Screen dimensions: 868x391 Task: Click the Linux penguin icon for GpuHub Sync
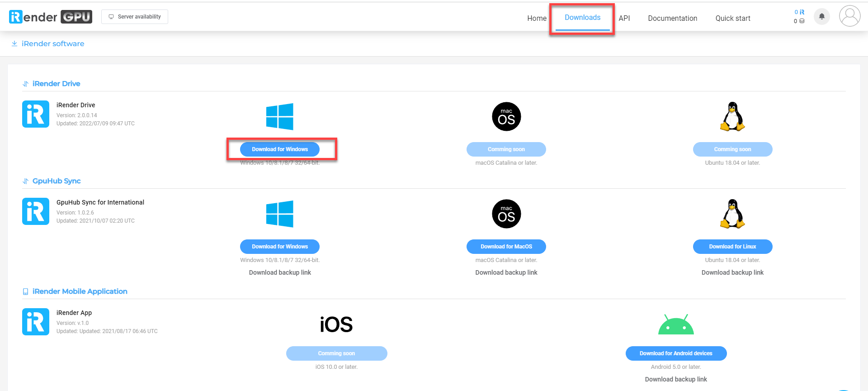pyautogui.click(x=732, y=214)
